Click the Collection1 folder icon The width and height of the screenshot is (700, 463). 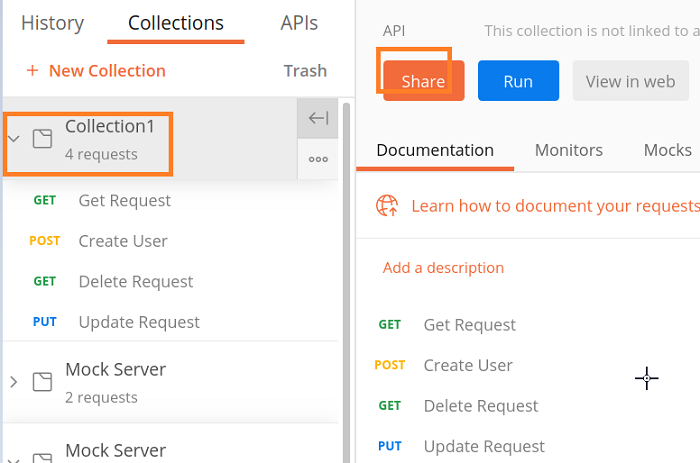point(42,139)
